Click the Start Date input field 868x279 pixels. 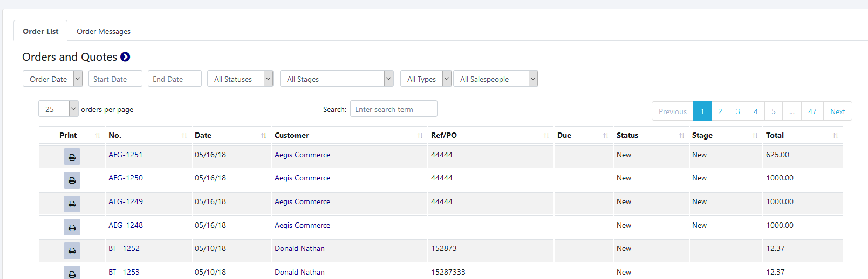pyautogui.click(x=115, y=79)
